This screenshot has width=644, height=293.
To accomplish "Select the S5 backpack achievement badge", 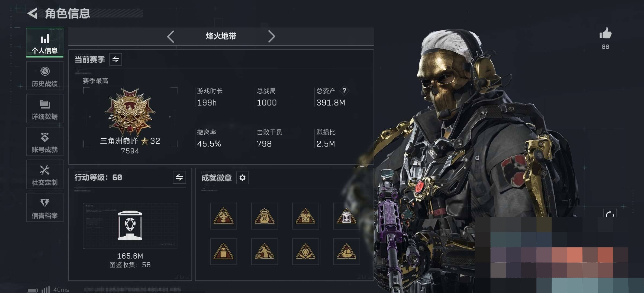I will click(x=264, y=216).
